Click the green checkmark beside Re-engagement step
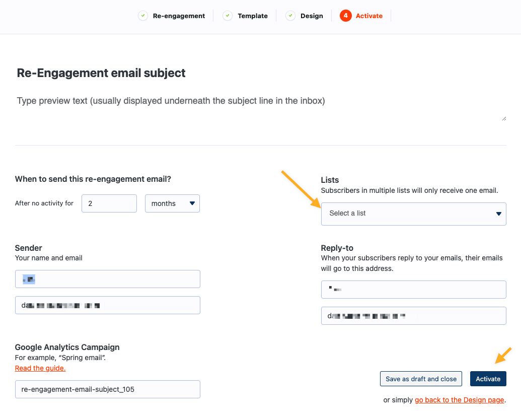The height and width of the screenshot is (420, 521). coord(143,16)
